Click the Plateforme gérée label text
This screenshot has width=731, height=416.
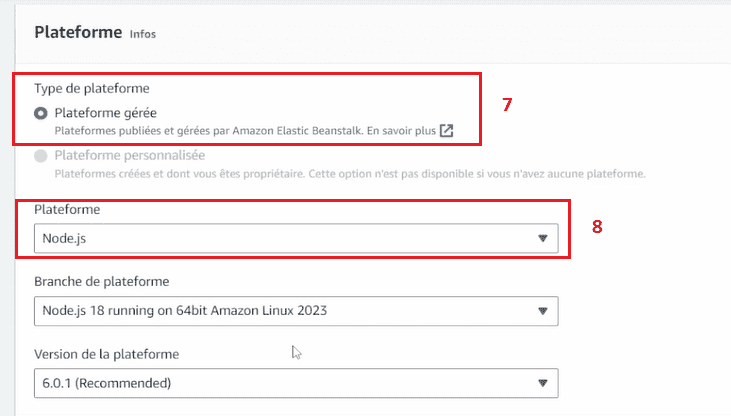click(105, 113)
